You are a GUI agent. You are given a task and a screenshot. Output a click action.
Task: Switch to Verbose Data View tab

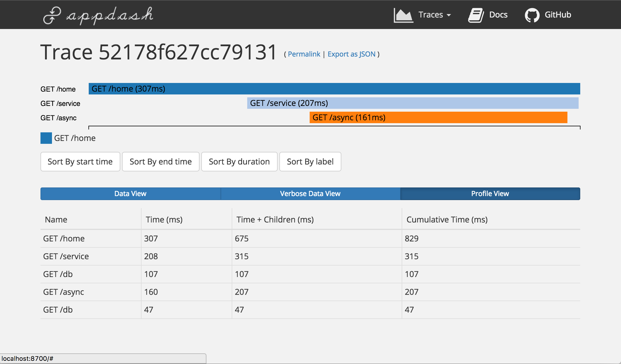(x=310, y=194)
